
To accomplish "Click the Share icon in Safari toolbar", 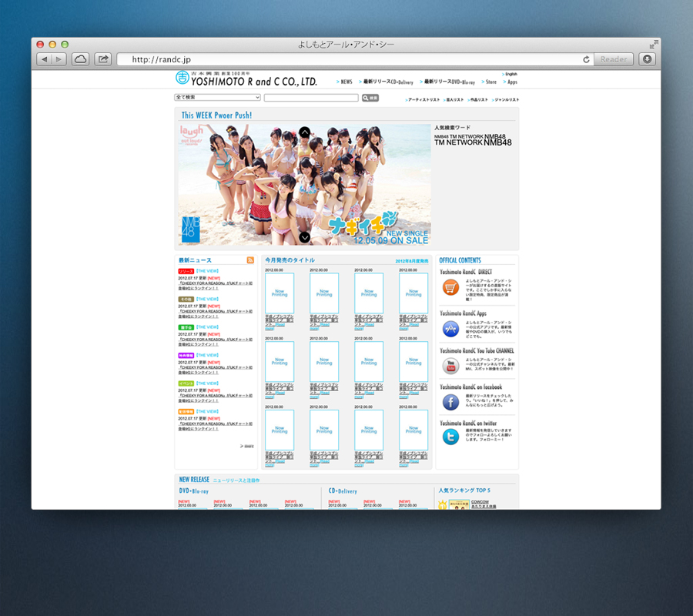I will [x=103, y=59].
